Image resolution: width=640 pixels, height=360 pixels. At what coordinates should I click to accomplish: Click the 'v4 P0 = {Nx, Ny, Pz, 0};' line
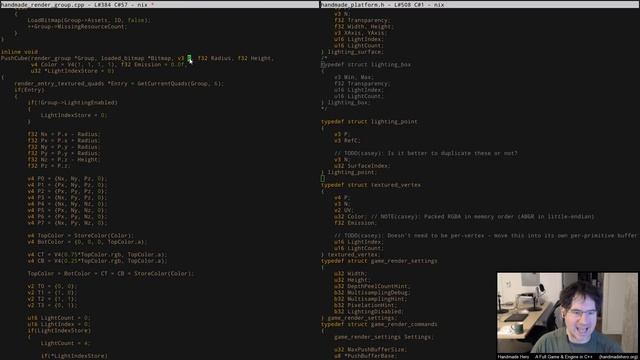pos(67,179)
